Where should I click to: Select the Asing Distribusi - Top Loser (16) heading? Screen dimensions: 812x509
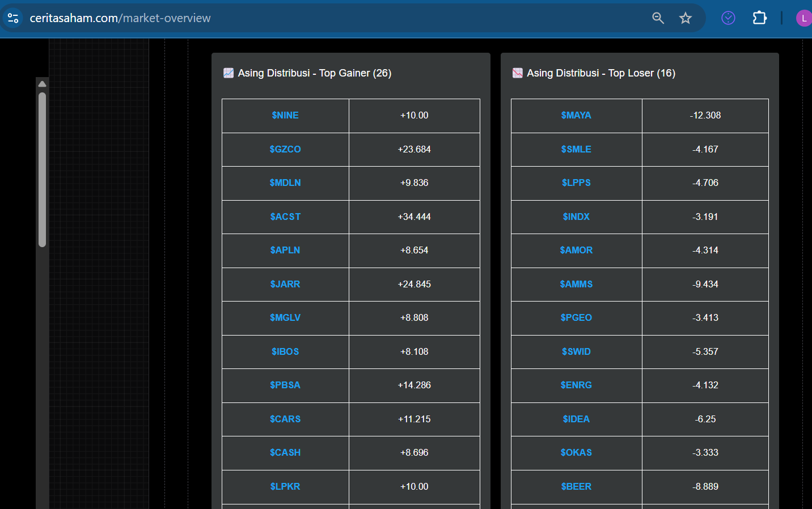[x=601, y=73]
